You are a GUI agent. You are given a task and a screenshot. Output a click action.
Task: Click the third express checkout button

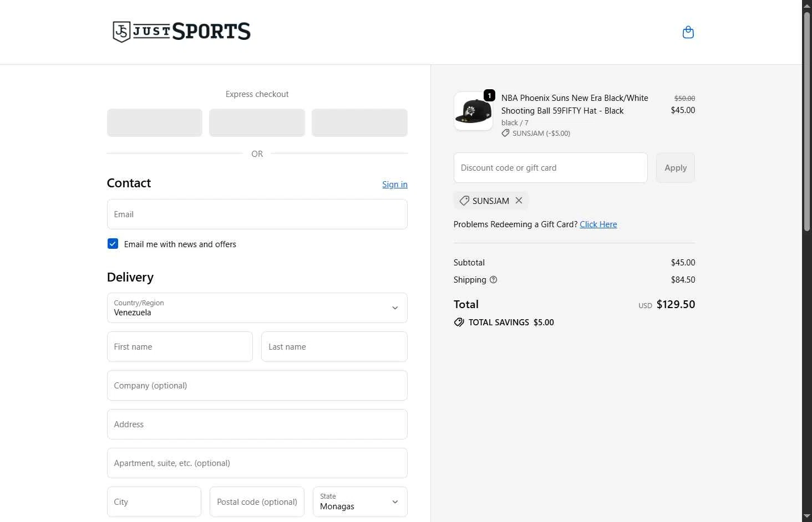click(359, 123)
